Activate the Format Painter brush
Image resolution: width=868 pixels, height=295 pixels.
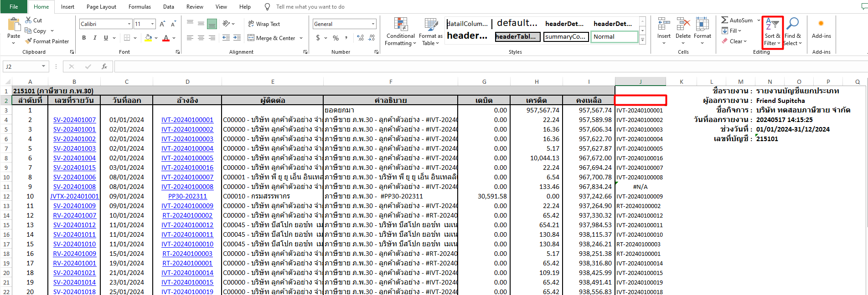[x=29, y=41]
